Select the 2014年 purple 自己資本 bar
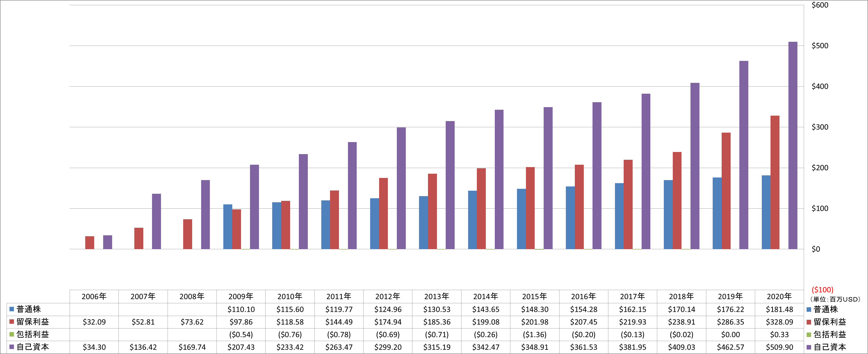This screenshot has height=354, width=868. pyautogui.click(x=499, y=180)
